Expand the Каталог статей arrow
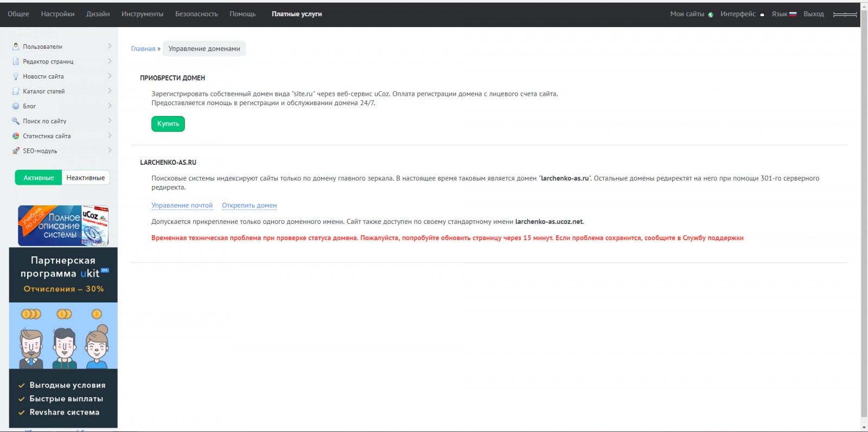Viewport: 868px width, 432px height. pos(110,91)
